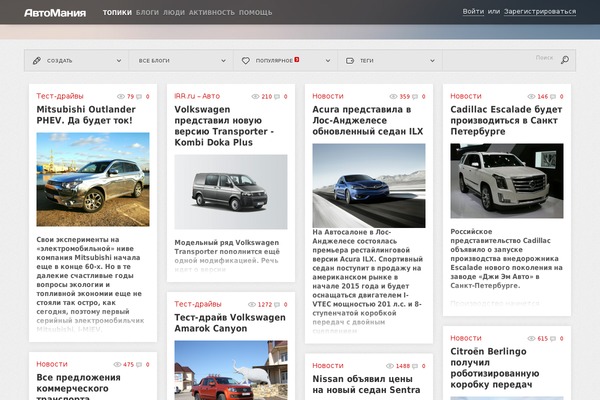Open the БЛОГИ navigation item

(147, 13)
